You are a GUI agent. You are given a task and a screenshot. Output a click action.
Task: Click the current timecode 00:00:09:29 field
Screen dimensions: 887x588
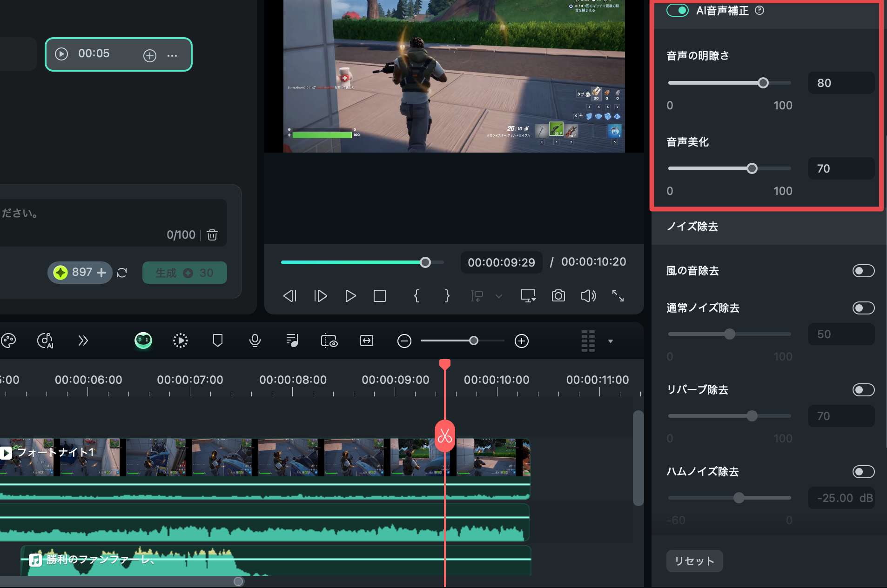(502, 262)
